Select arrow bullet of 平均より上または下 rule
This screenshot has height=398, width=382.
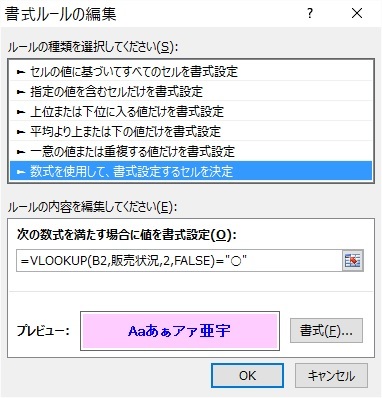[x=21, y=132]
